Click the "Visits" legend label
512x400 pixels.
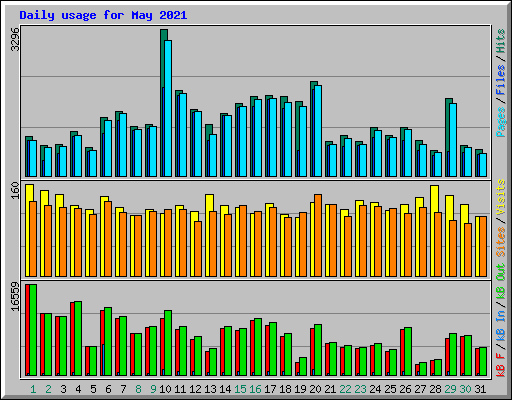click(x=500, y=197)
